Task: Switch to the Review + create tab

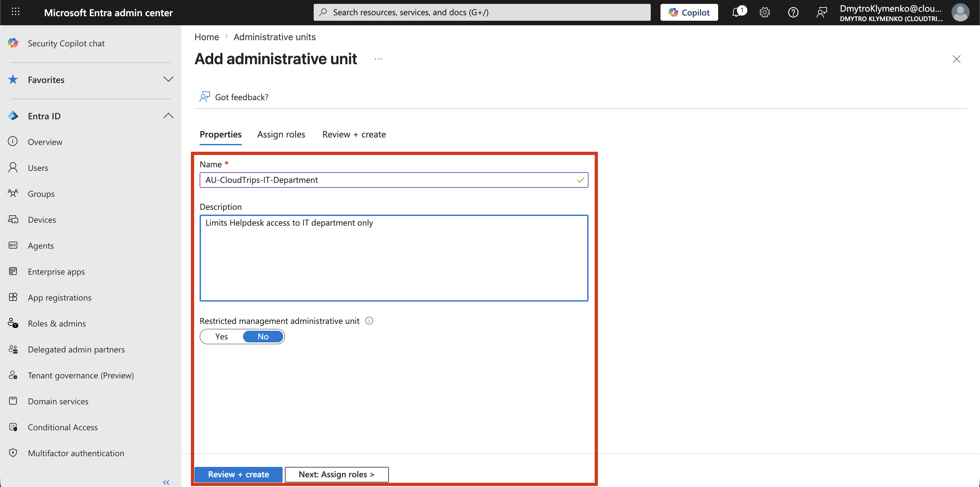Action: pyautogui.click(x=354, y=135)
